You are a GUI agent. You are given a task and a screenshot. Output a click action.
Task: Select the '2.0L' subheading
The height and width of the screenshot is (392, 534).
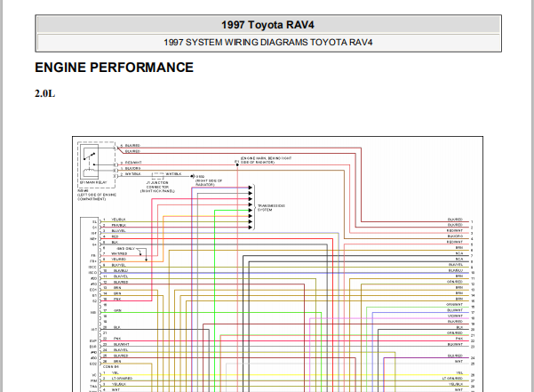(x=44, y=93)
